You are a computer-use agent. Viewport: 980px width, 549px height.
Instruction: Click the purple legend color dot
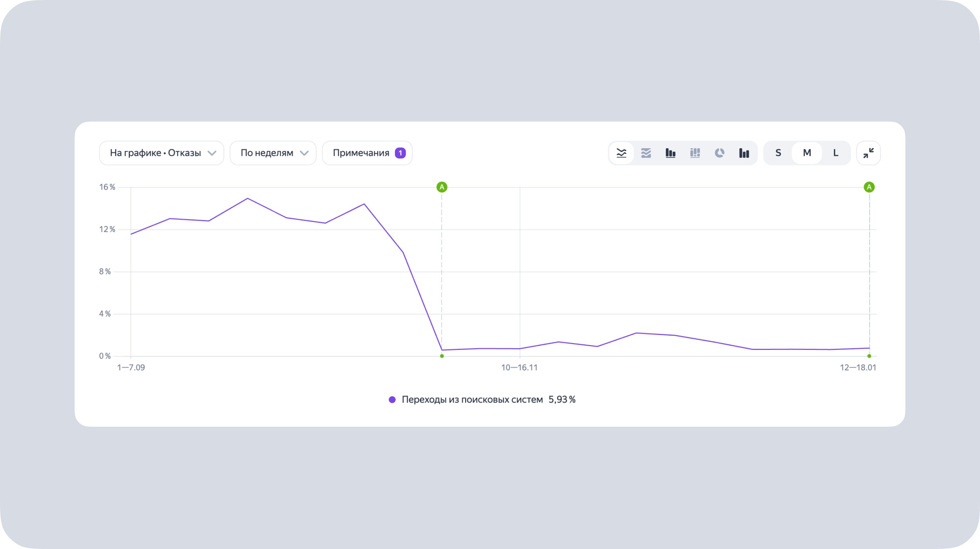click(x=392, y=399)
